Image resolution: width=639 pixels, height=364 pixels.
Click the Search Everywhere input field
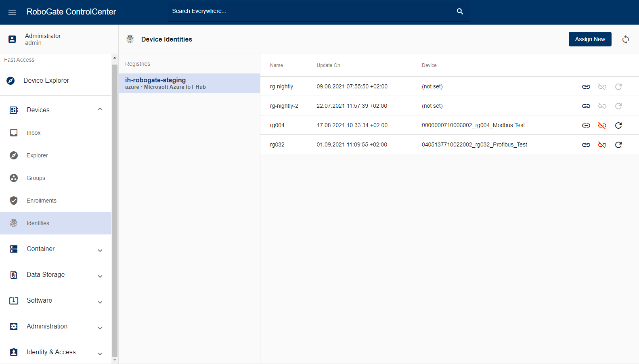coord(311,11)
